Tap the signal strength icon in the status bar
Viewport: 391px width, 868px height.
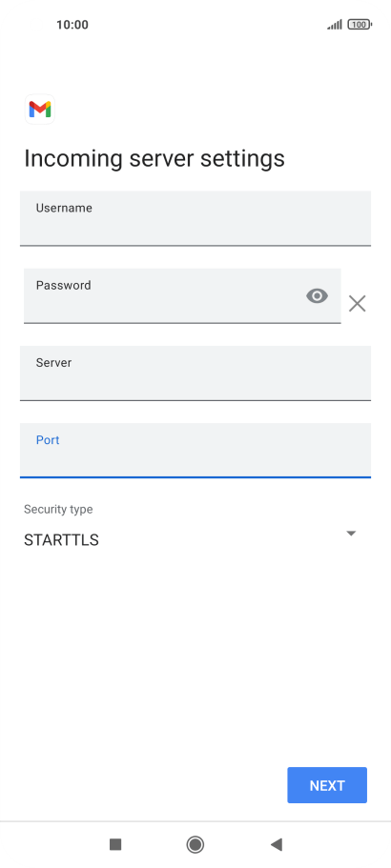coord(335,25)
